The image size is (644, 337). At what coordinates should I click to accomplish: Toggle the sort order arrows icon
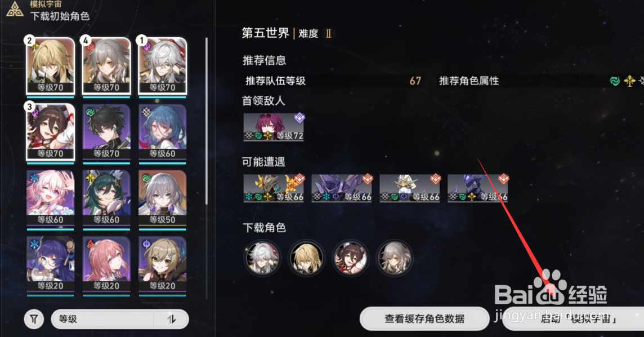coord(172,319)
